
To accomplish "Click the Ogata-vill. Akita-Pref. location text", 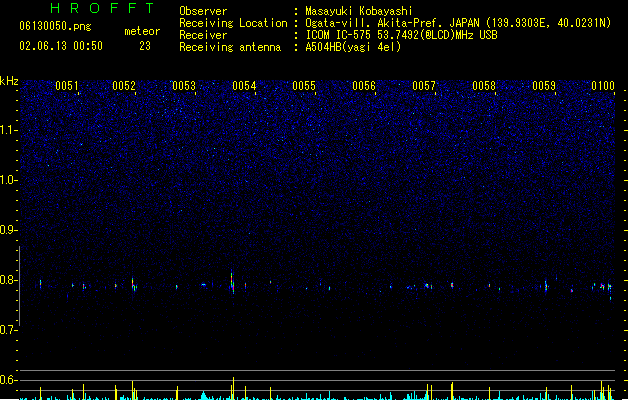I will [x=458, y=23].
